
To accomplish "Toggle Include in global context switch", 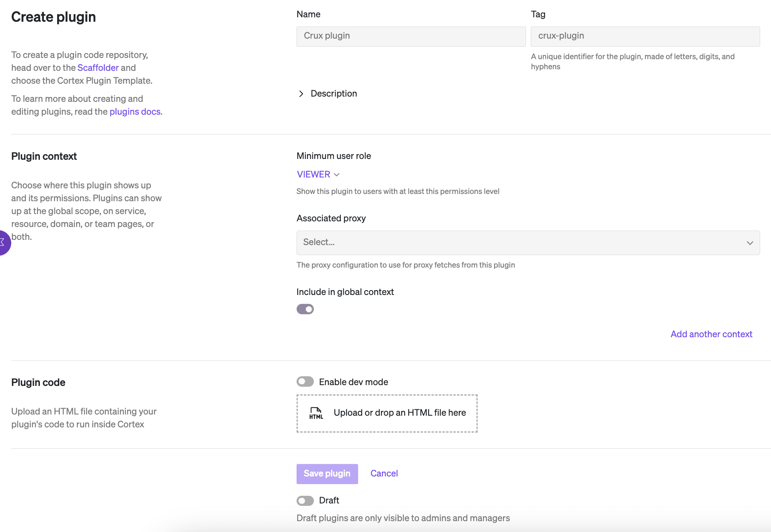I will click(305, 309).
